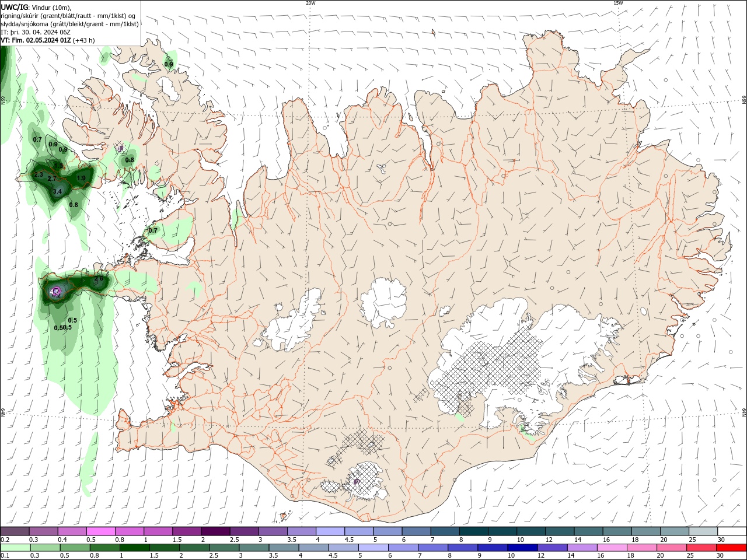Click the '15W' longitude label
The image size is (747, 560).
point(618,3)
